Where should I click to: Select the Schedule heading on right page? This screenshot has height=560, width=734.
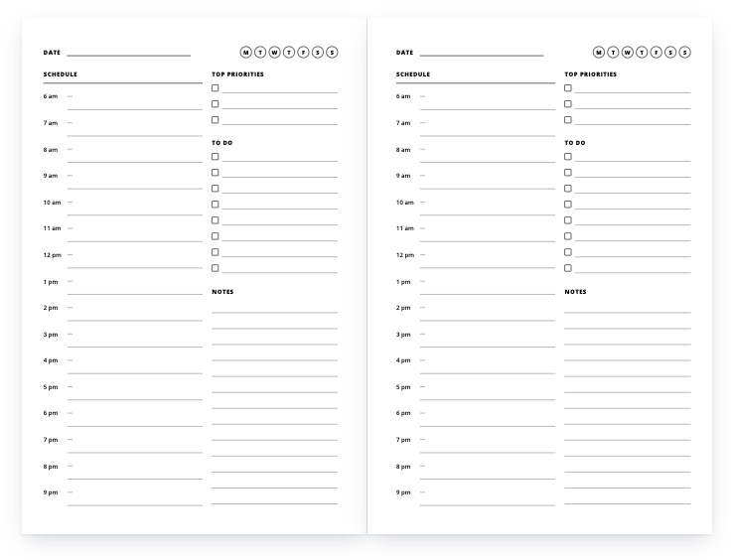click(413, 74)
